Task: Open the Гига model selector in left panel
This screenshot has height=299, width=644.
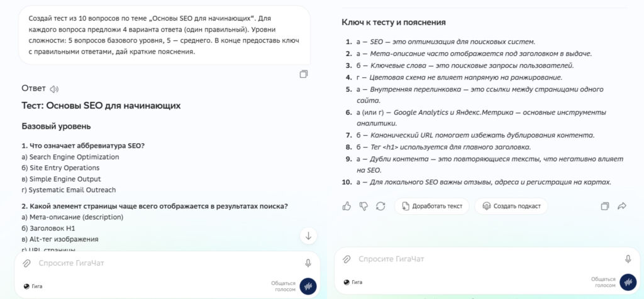Action: [33, 286]
